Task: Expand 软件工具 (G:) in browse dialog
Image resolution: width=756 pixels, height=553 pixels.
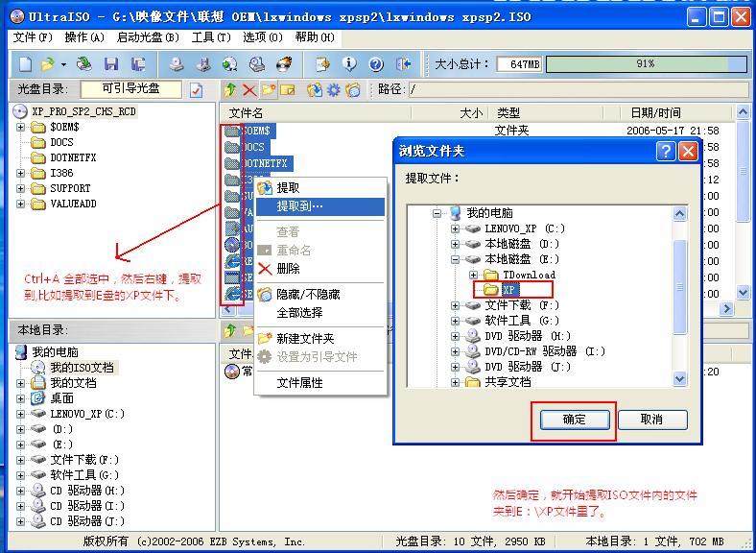Action: [455, 321]
